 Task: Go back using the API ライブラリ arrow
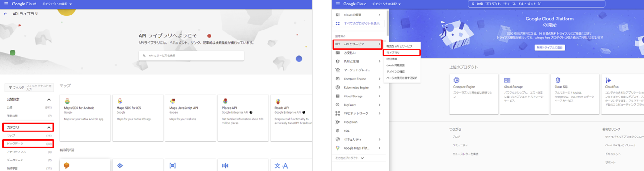pyautogui.click(x=5, y=14)
